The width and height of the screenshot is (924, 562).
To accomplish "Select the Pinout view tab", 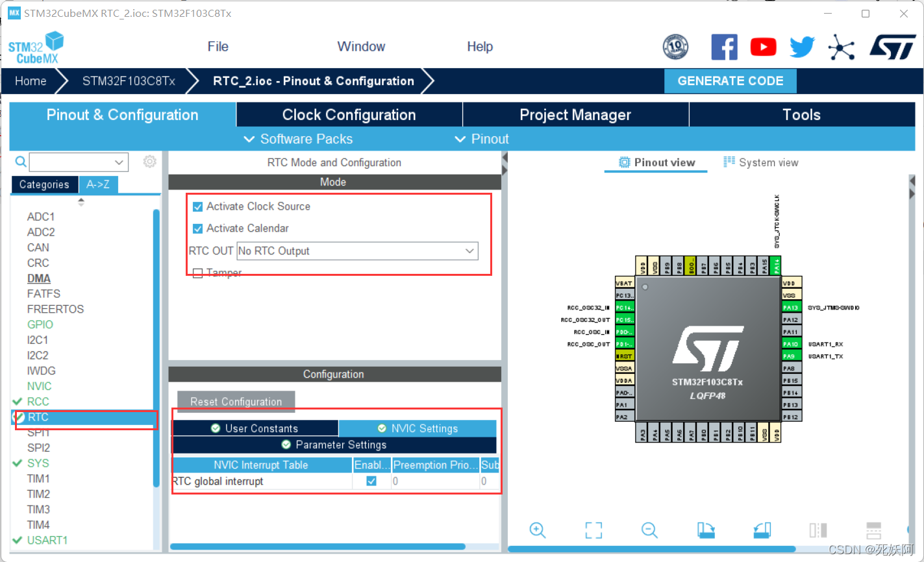I will (656, 162).
